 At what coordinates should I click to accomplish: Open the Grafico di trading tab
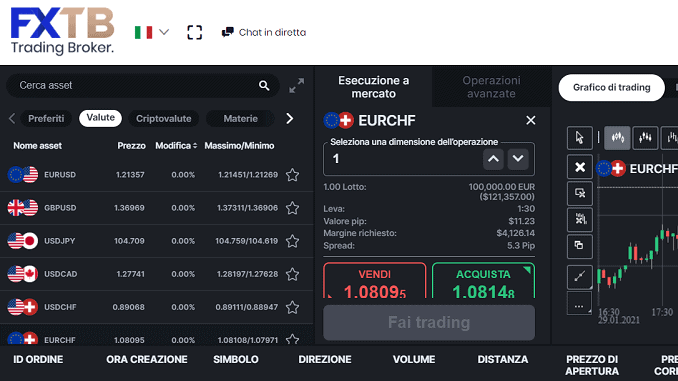click(x=611, y=87)
